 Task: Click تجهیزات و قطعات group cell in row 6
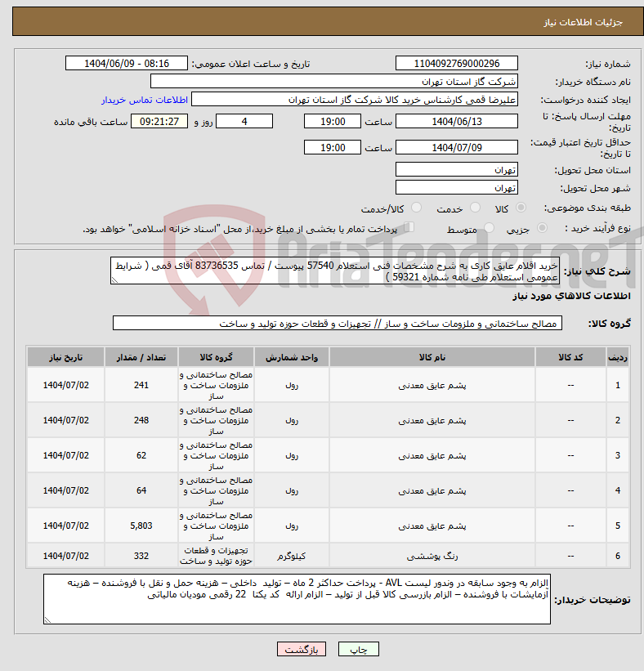[x=216, y=556]
